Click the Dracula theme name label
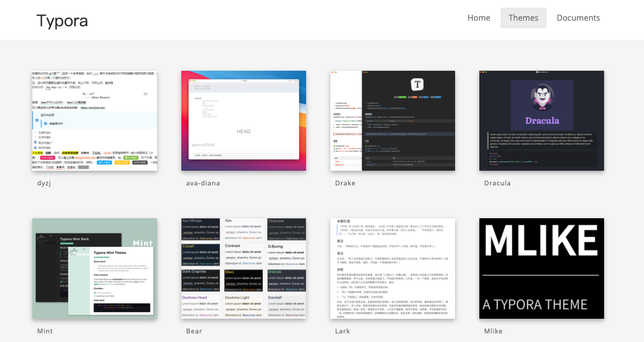This screenshot has width=644, height=342. (497, 183)
